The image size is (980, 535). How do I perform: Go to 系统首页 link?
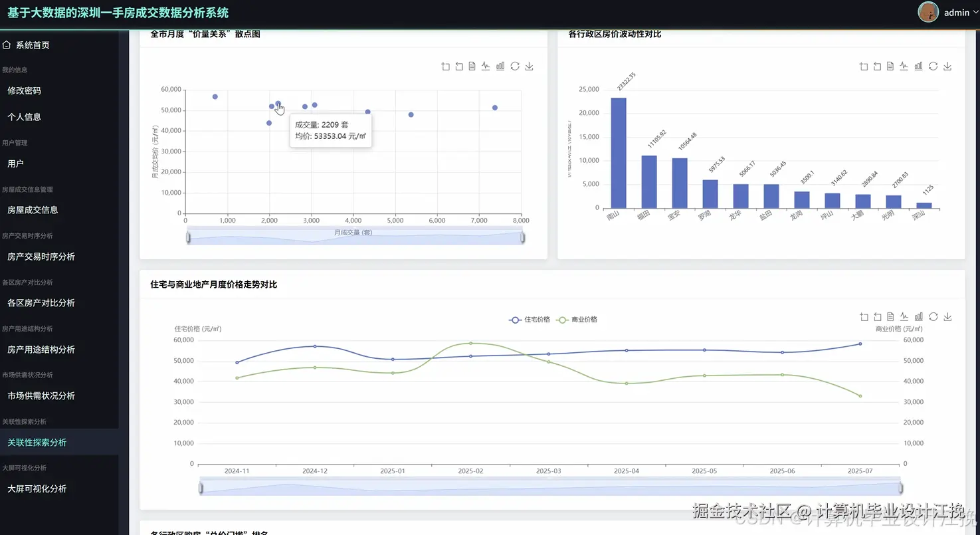(33, 45)
